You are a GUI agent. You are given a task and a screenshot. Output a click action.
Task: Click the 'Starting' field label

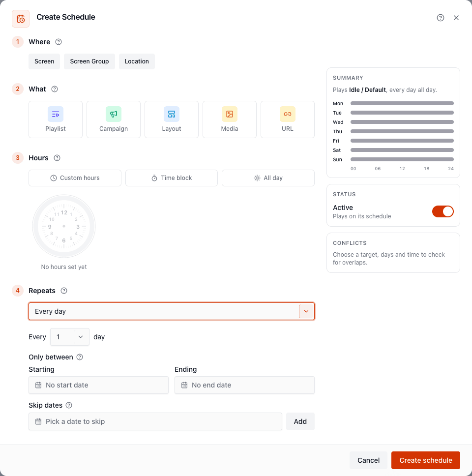tap(42, 369)
